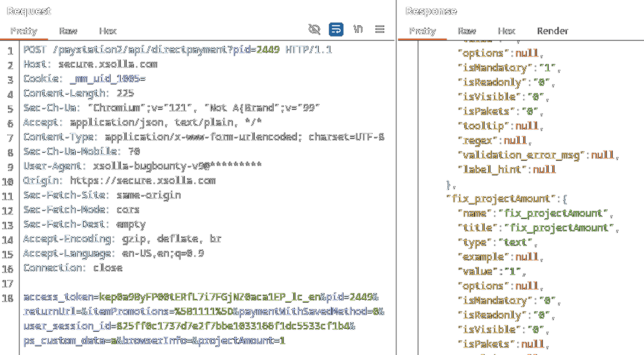This screenshot has width=644, height=355.
Task: Click the crossed-out eye icon in Request toolbar
Action: [x=314, y=29]
